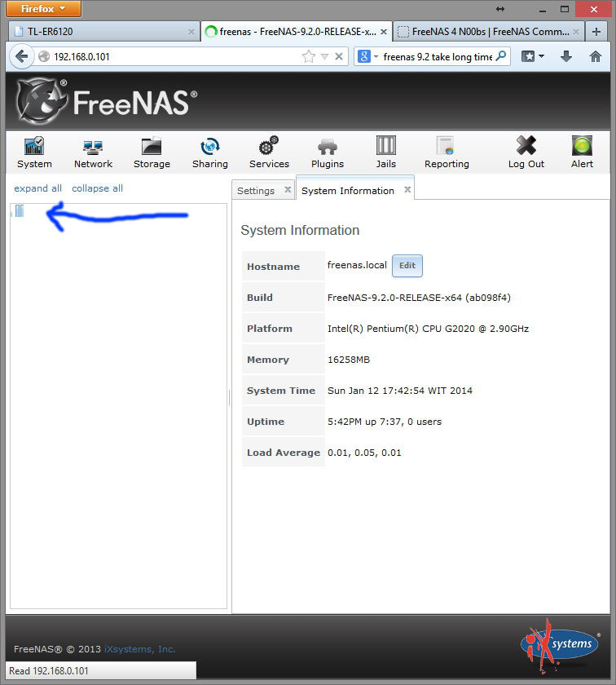This screenshot has width=616, height=685.
Task: Bookmark this page with the star
Action: (309, 56)
